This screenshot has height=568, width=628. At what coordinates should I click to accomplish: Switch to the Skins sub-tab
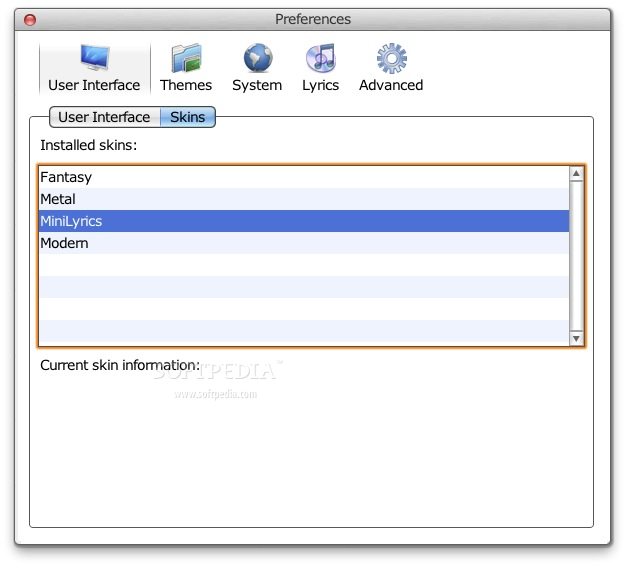coord(188,117)
